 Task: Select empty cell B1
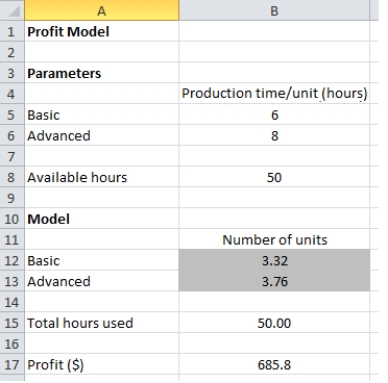274,31
